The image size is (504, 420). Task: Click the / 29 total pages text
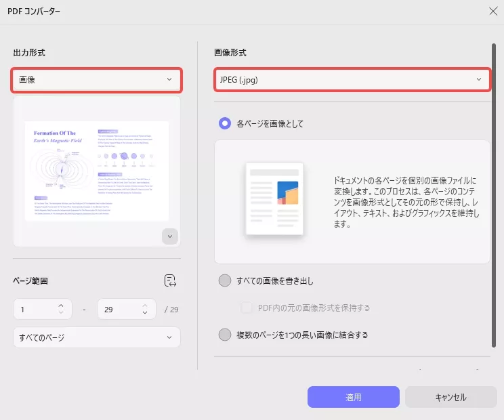[171, 310]
